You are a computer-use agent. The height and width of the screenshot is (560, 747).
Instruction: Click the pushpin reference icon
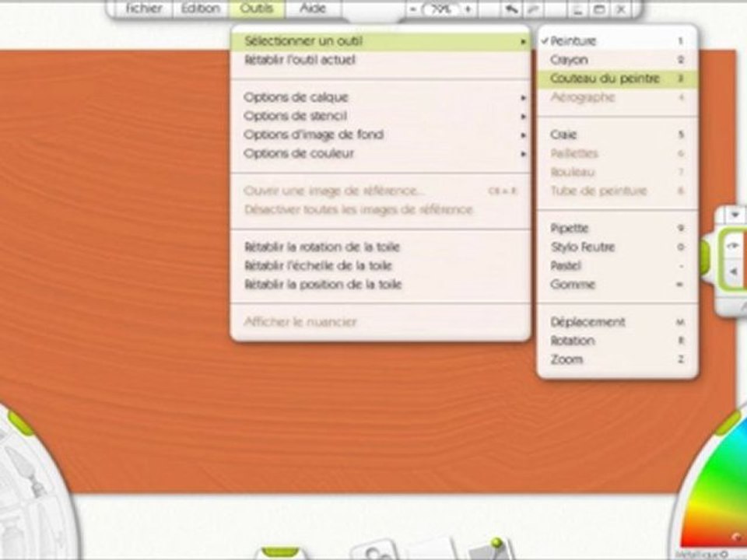[x=491, y=549]
